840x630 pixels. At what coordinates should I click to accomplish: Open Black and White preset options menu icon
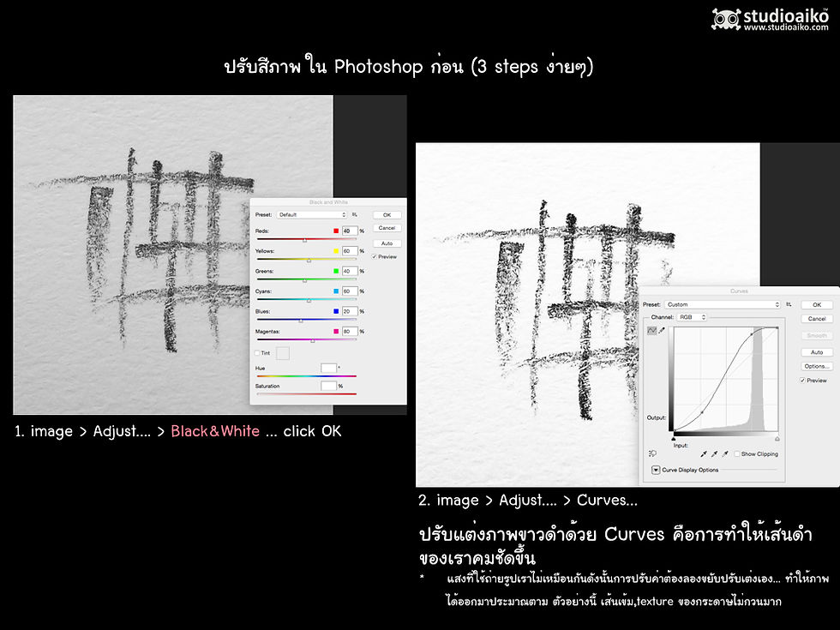tap(354, 215)
